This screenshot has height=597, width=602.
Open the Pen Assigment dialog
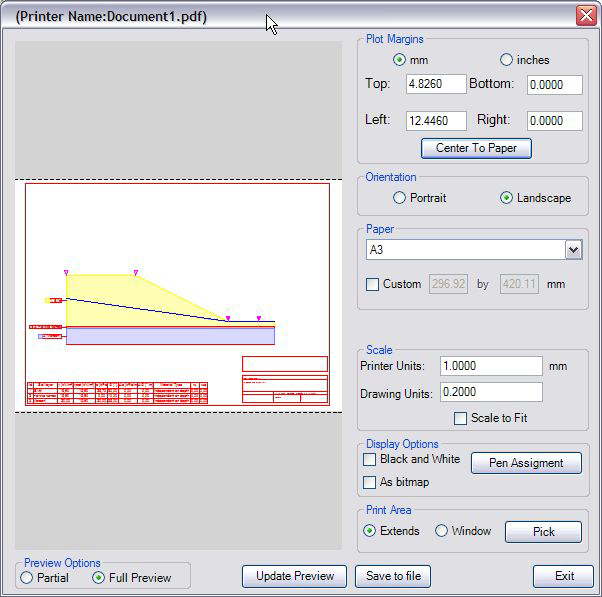526,463
